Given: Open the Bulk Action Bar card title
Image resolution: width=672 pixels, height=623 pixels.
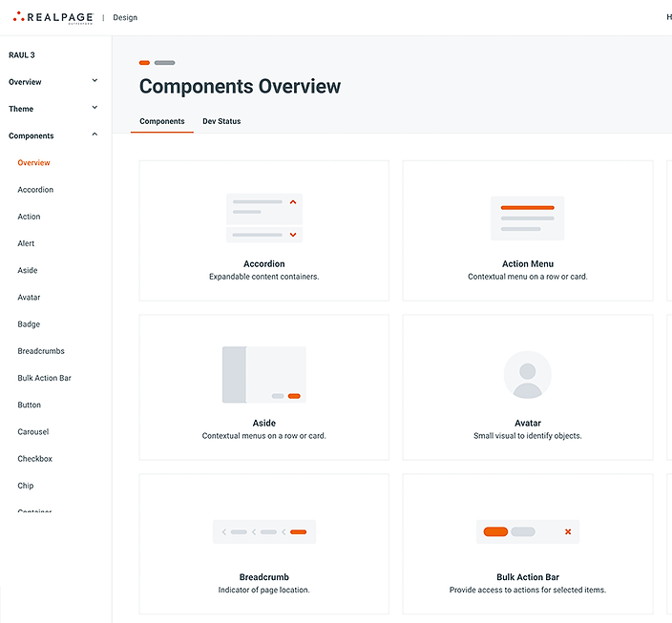Looking at the screenshot, I should (528, 577).
